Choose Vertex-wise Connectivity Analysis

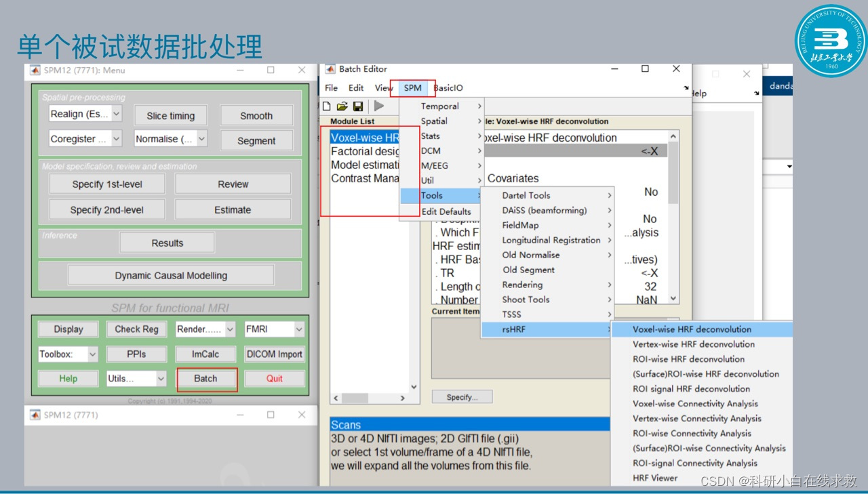click(702, 419)
